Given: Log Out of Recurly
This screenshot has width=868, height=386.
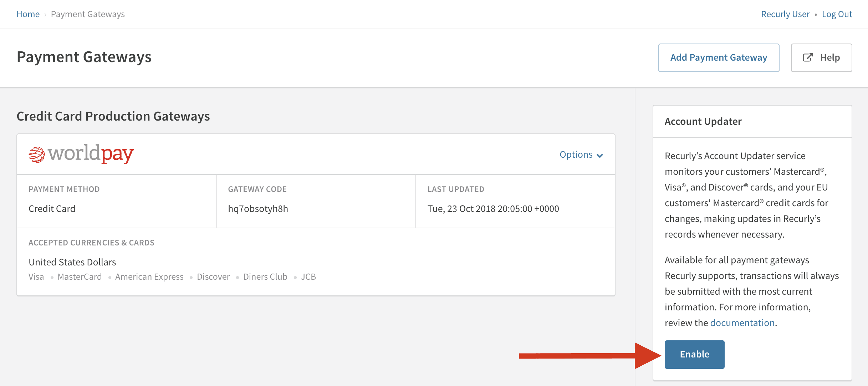Looking at the screenshot, I should coord(837,14).
